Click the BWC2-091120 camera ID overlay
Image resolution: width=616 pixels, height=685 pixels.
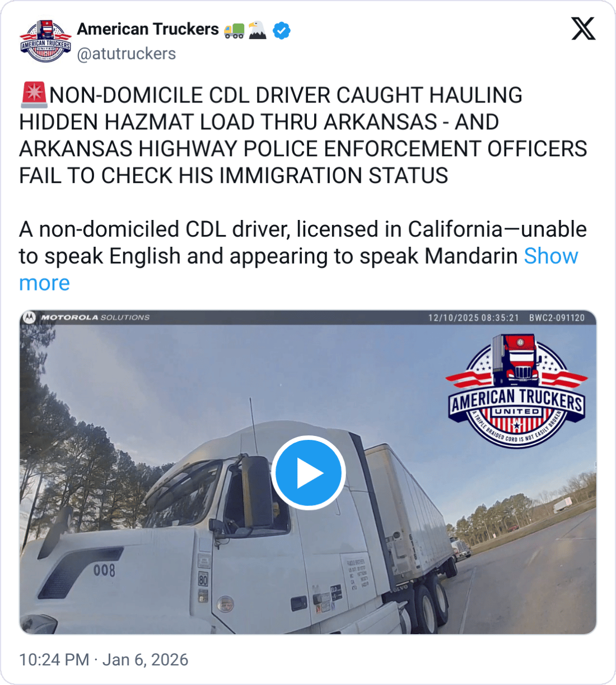coord(557,318)
